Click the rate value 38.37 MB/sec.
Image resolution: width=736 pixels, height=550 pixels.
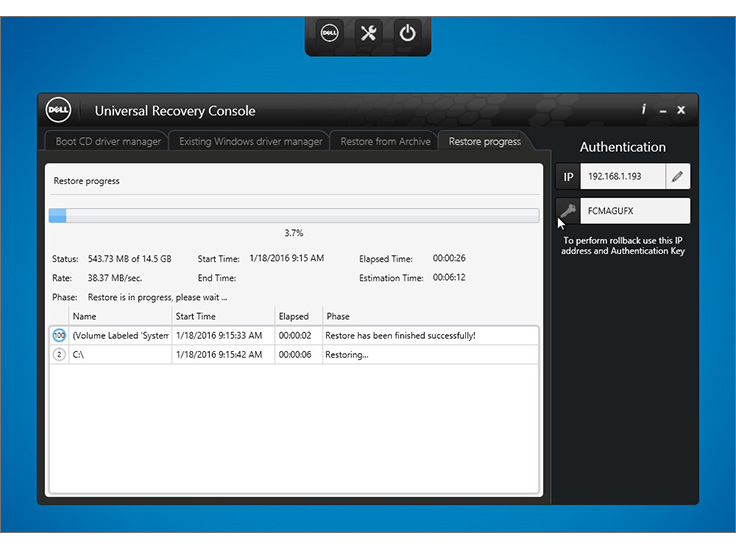pos(115,278)
